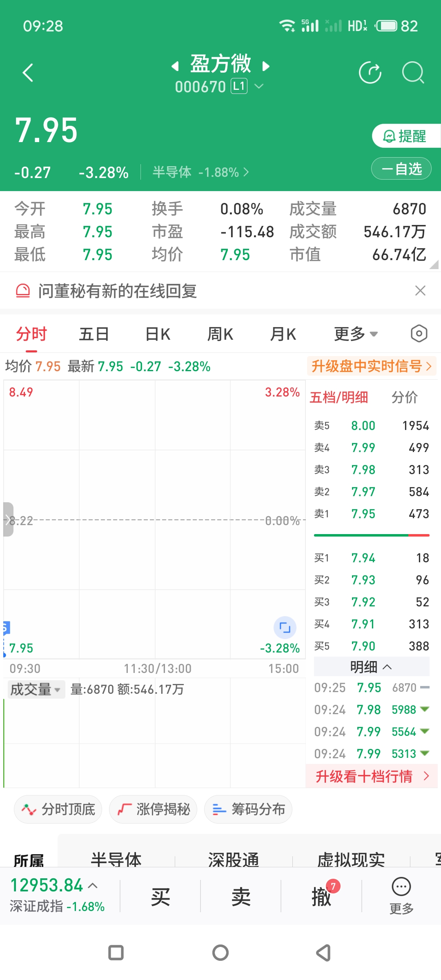This screenshot has width=441, height=980.
Task: Open 成交量 indicator dropdown
Action: tap(36, 689)
